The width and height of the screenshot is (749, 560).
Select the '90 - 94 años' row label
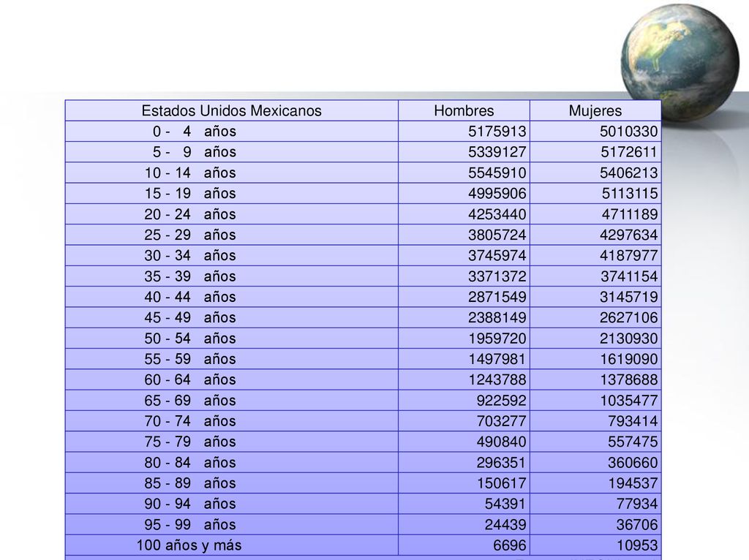(190, 504)
